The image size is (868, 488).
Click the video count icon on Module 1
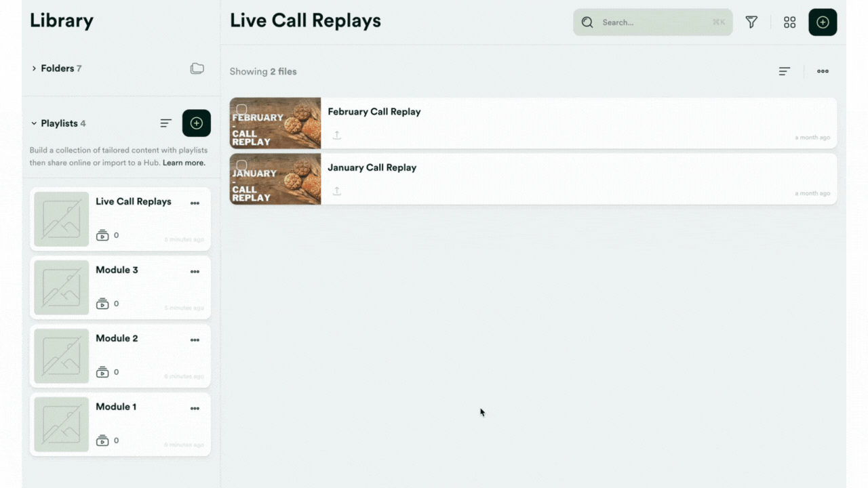(x=102, y=441)
